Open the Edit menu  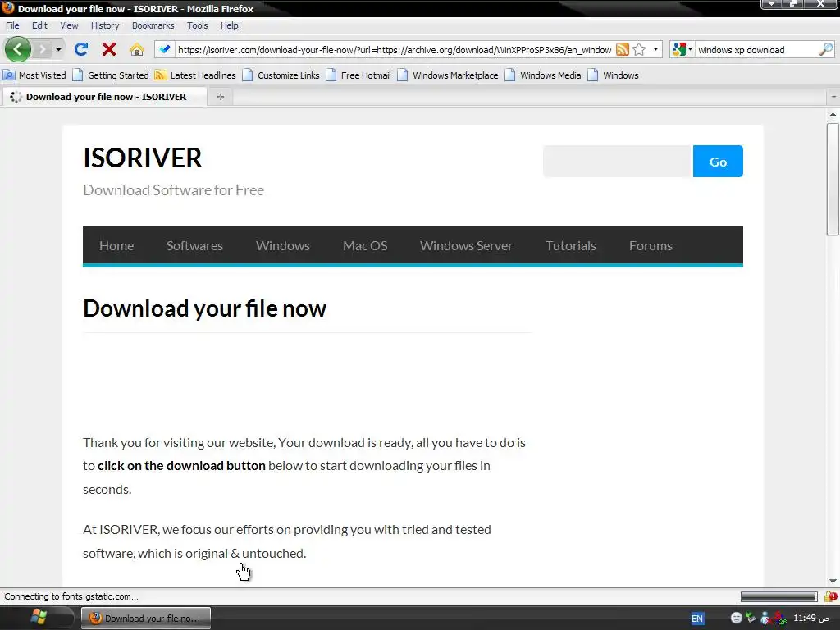[39, 25]
